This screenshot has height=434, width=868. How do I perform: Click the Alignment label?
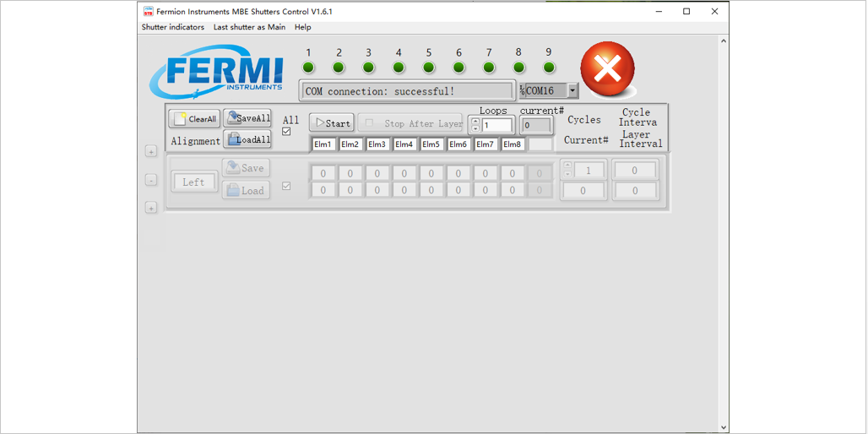pos(195,141)
